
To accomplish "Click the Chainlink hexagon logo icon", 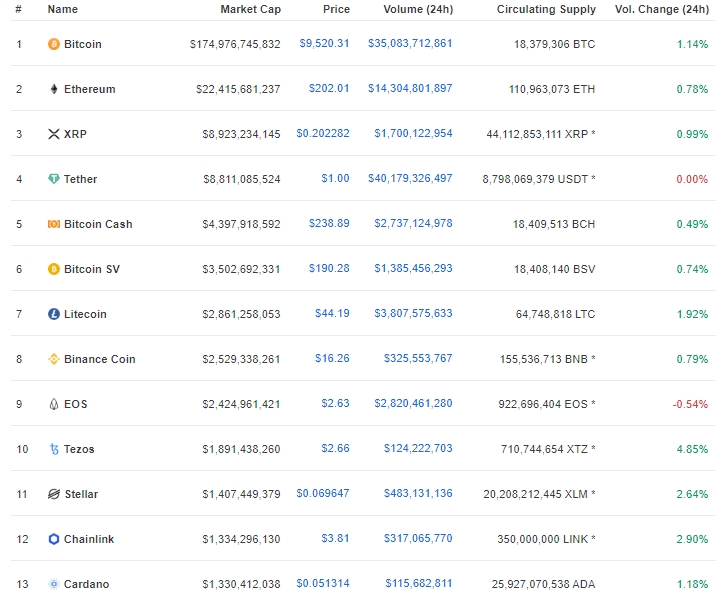I will (54, 539).
